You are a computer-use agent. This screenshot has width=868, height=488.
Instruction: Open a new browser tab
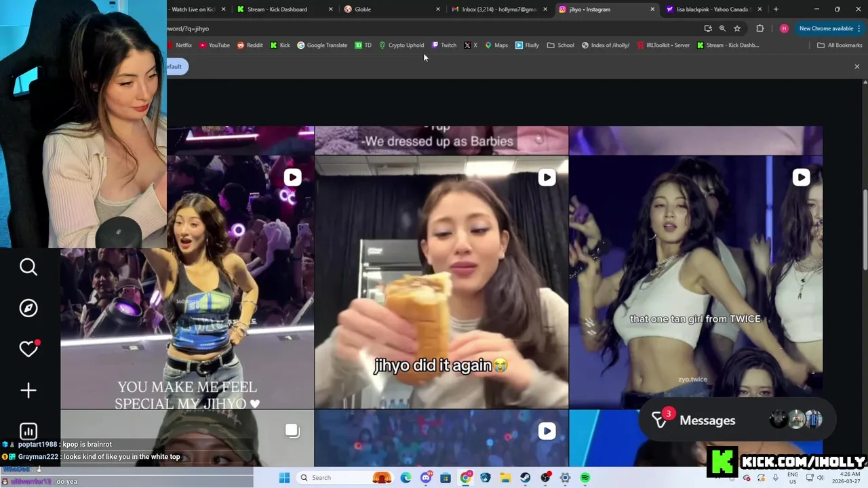776,9
